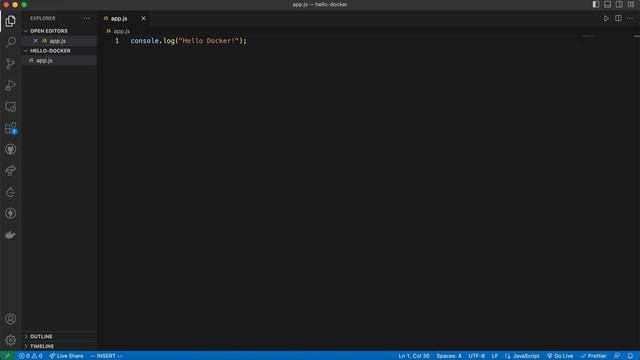Close the app.js editor tab
Viewport: 640px width, 360px height.
click(x=143, y=18)
